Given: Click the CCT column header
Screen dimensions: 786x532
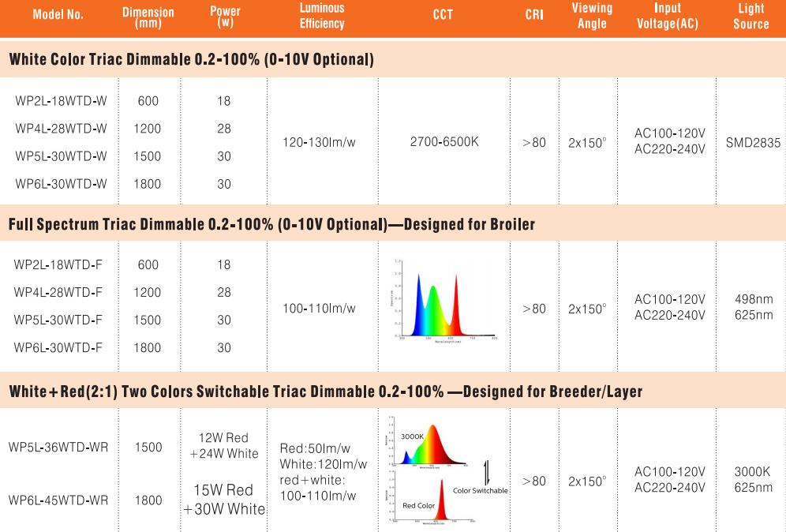Looking at the screenshot, I should click(443, 14).
